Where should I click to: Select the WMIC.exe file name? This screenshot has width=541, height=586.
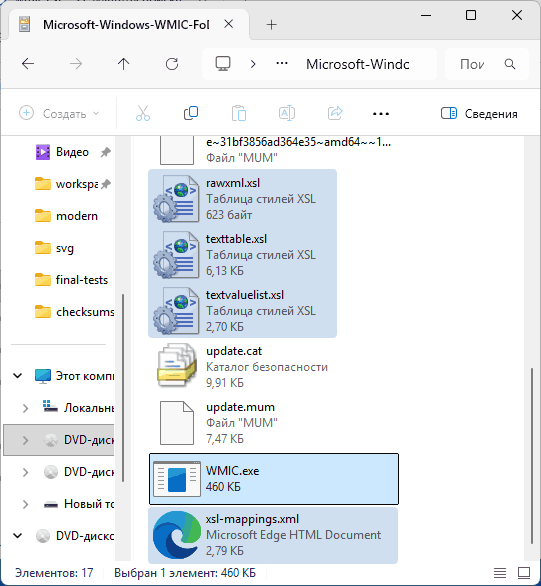coord(232,471)
